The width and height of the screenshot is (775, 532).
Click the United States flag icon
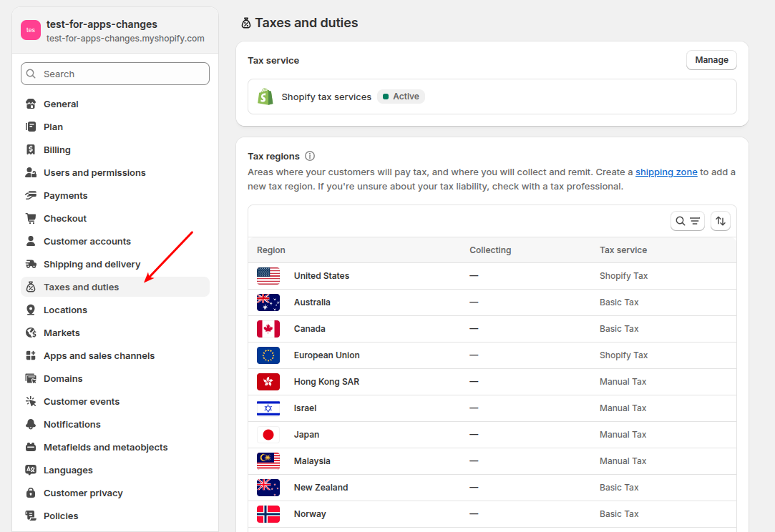[x=267, y=275]
